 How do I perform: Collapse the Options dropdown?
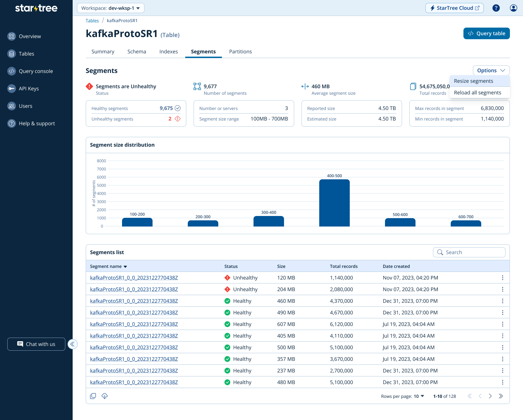pos(491,70)
